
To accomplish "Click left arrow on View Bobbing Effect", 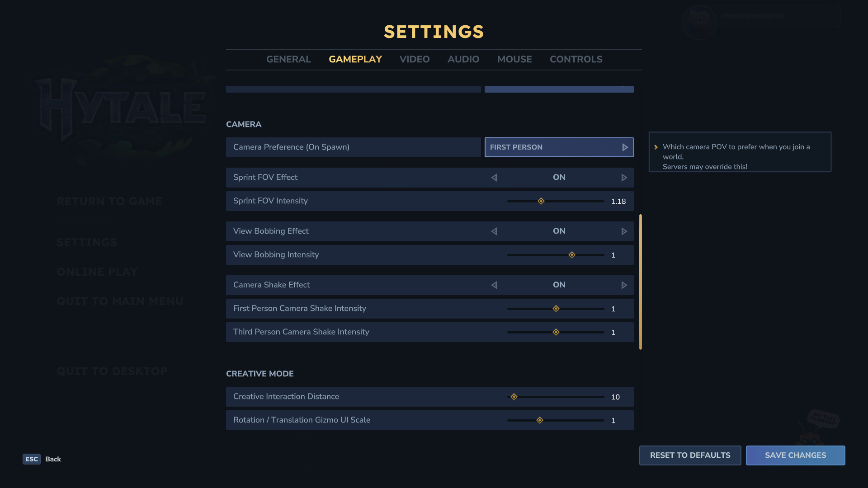I will click(494, 231).
